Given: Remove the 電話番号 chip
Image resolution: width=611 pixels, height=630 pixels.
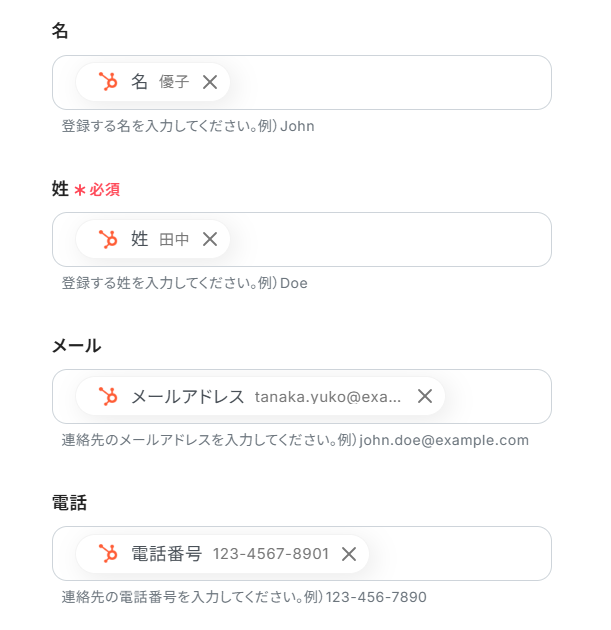Looking at the screenshot, I should [349, 553].
